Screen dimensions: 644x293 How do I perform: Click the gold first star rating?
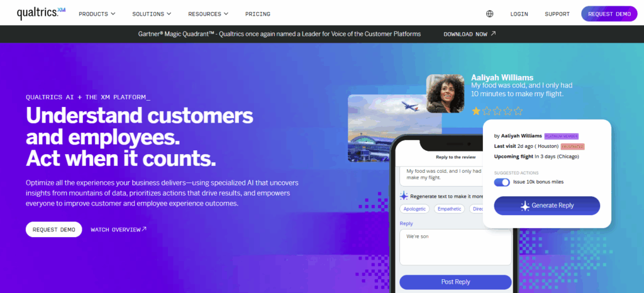pyautogui.click(x=476, y=111)
